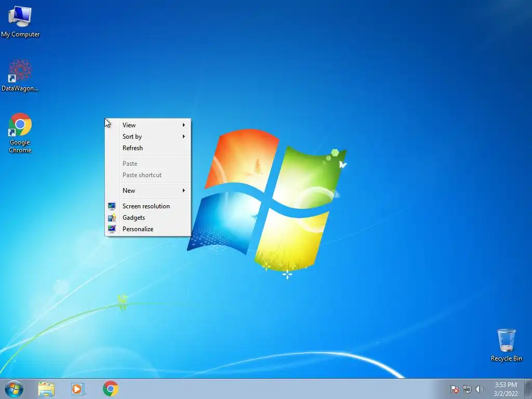The image size is (532, 399).
Task: Select the Recycle Bin icon
Action: [506, 345]
